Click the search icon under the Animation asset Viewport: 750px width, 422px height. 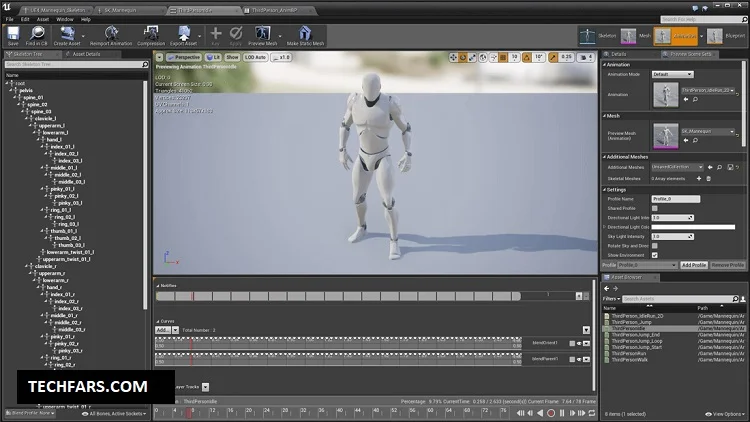point(695,100)
